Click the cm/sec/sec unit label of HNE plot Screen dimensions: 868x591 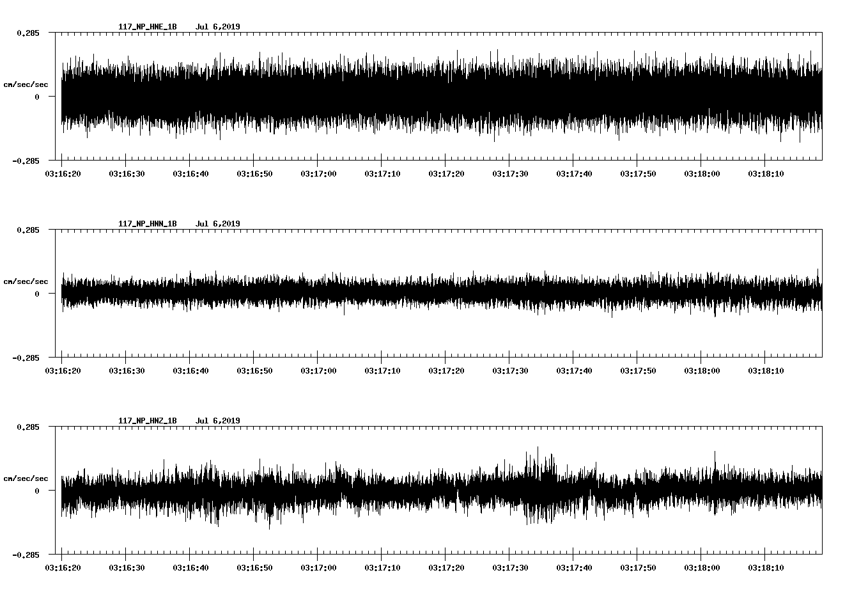click(26, 84)
